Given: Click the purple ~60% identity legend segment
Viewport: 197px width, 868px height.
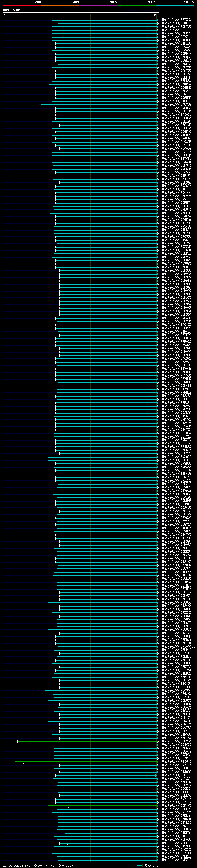Looking at the screenshot, I should 99,6.
